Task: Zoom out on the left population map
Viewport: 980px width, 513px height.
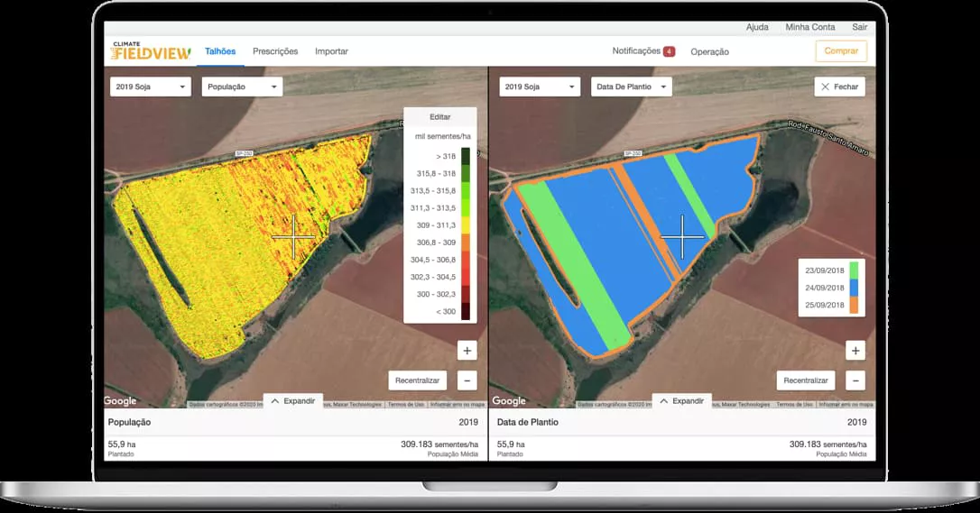Action: [x=467, y=380]
